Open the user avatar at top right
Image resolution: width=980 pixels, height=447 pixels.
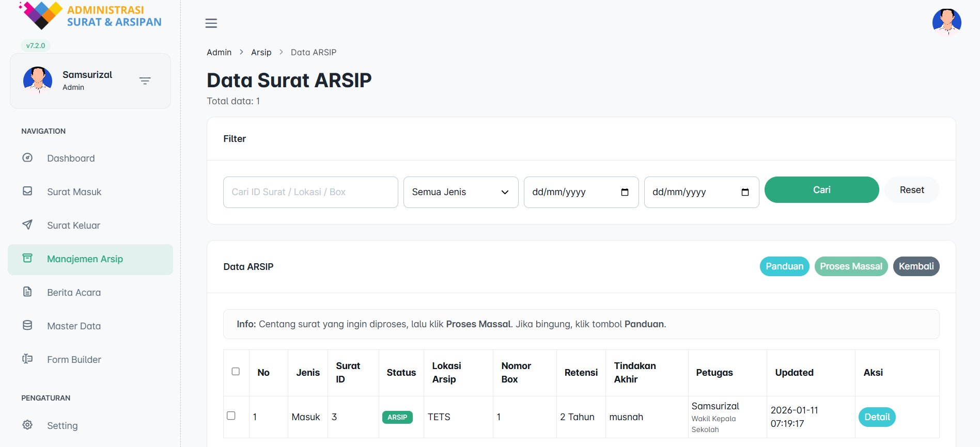click(946, 23)
